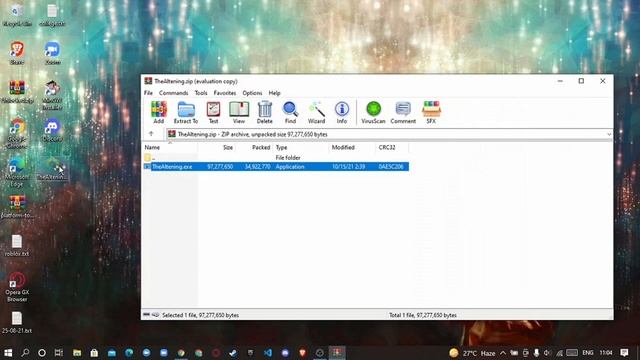The width and height of the screenshot is (640, 360).
Task: Click the WinRAR taskbar button
Action: tap(337, 353)
